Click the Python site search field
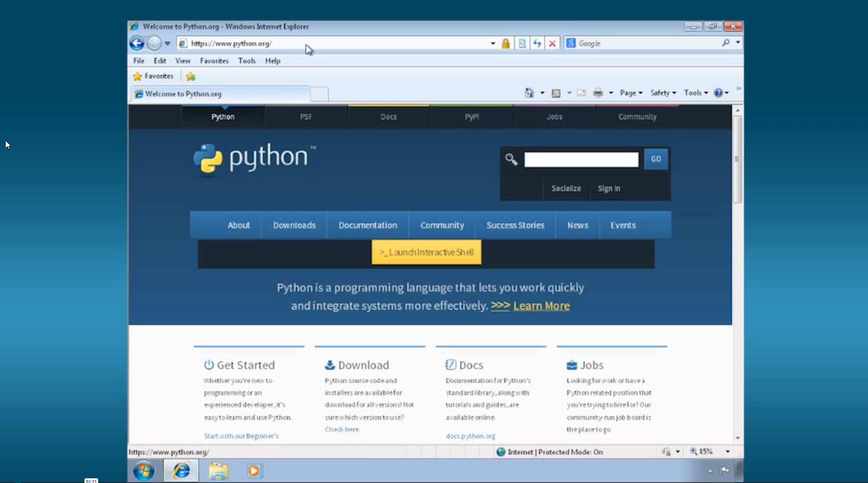 [x=581, y=159]
